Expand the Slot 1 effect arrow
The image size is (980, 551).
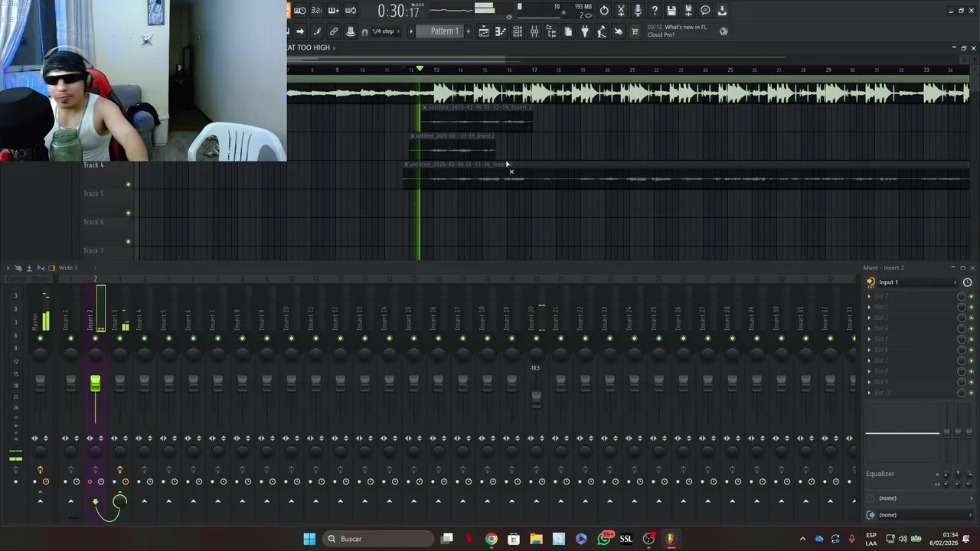pos(869,297)
